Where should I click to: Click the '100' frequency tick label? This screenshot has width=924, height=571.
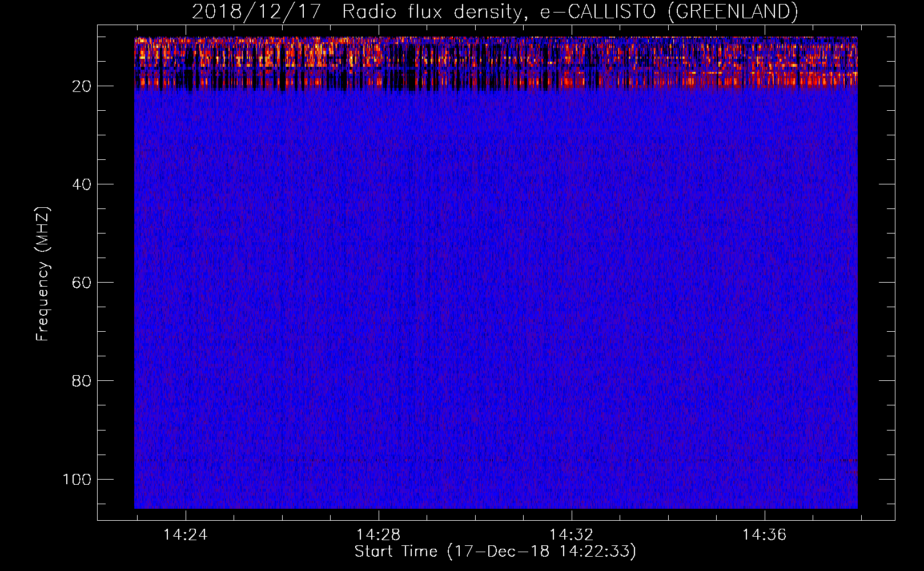(77, 479)
